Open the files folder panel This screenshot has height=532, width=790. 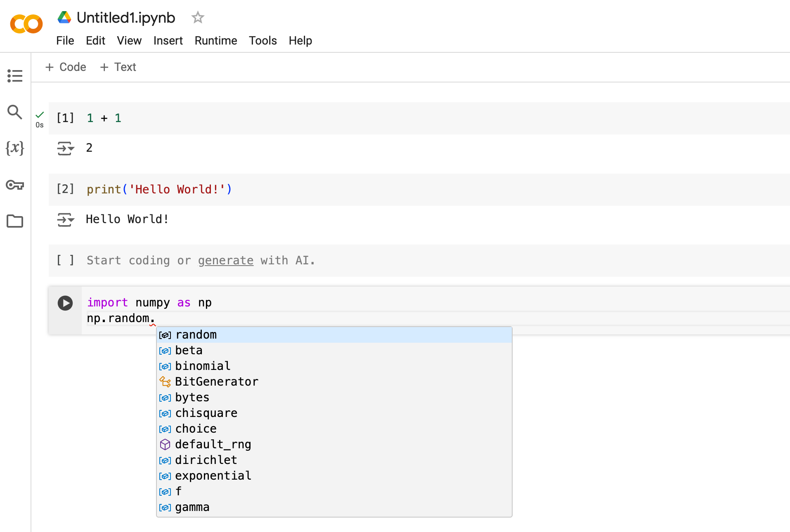click(15, 221)
